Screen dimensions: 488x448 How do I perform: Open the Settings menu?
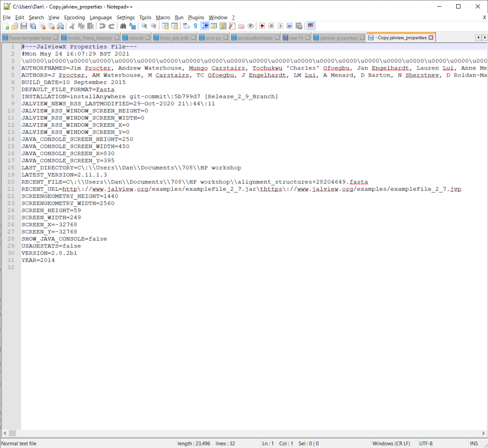125,17
